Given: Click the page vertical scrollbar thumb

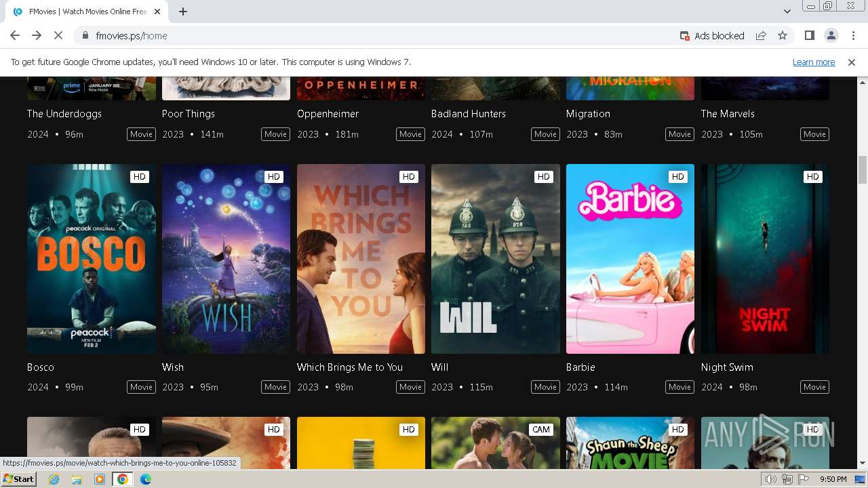Looking at the screenshot, I should [863, 169].
